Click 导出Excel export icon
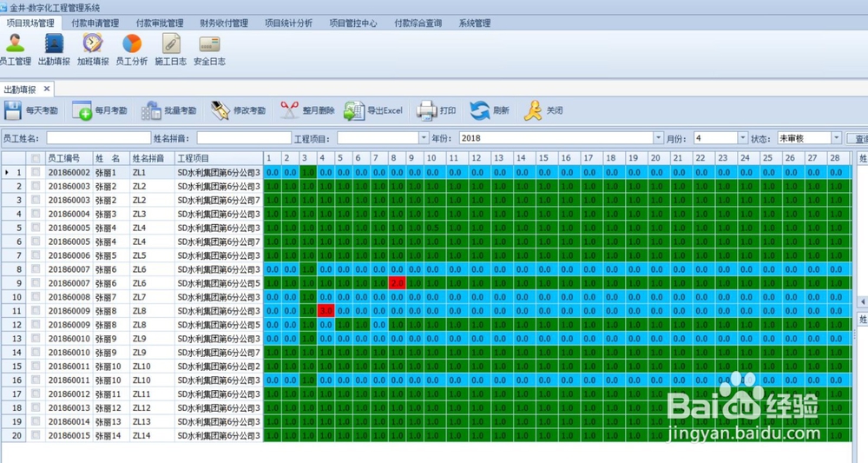Image resolution: width=868 pixels, height=463 pixels. (354, 110)
